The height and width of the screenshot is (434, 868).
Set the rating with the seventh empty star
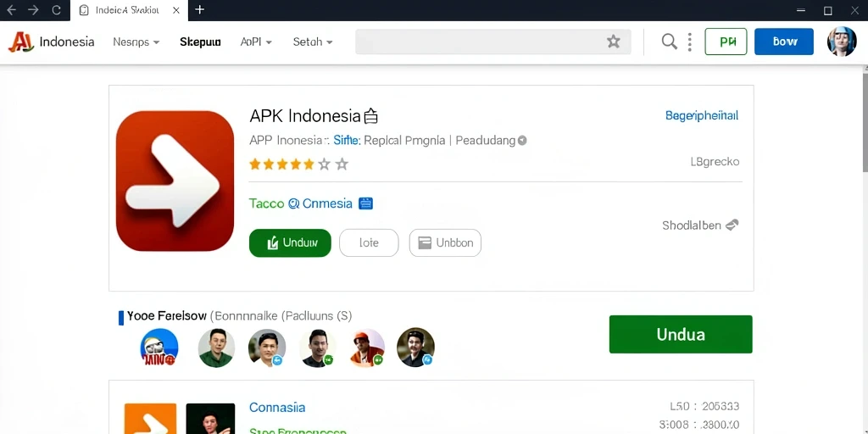pos(342,164)
